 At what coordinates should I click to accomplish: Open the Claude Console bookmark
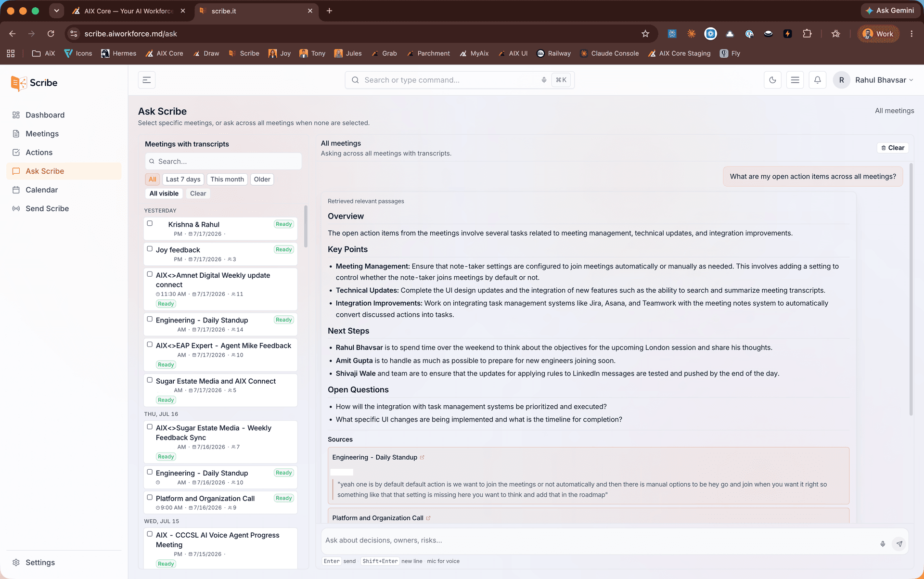(x=609, y=53)
